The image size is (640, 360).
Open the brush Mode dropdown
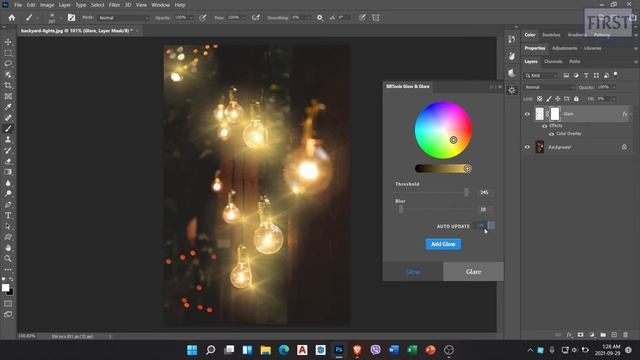point(124,18)
